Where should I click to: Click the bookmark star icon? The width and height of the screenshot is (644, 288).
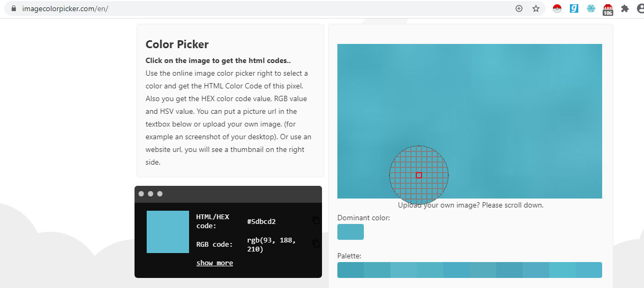536,8
